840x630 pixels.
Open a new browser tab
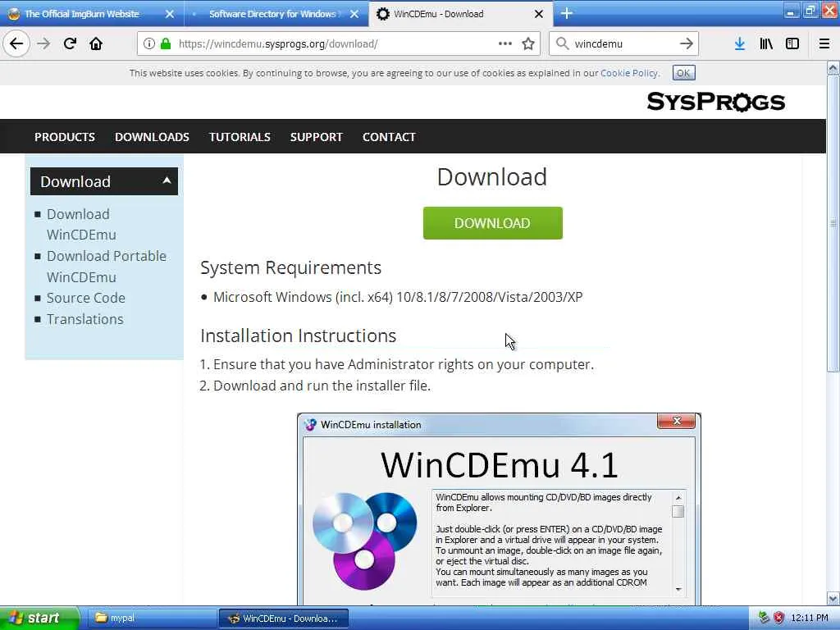point(567,13)
